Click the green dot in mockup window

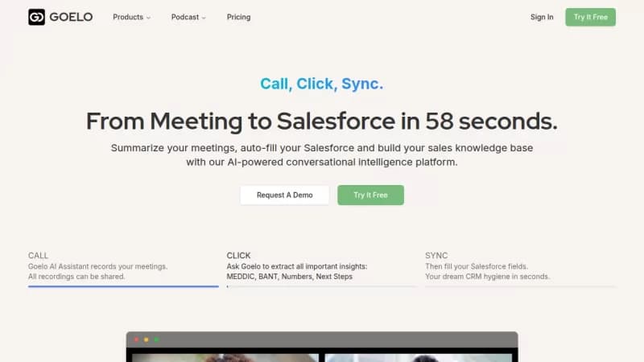[156, 339]
